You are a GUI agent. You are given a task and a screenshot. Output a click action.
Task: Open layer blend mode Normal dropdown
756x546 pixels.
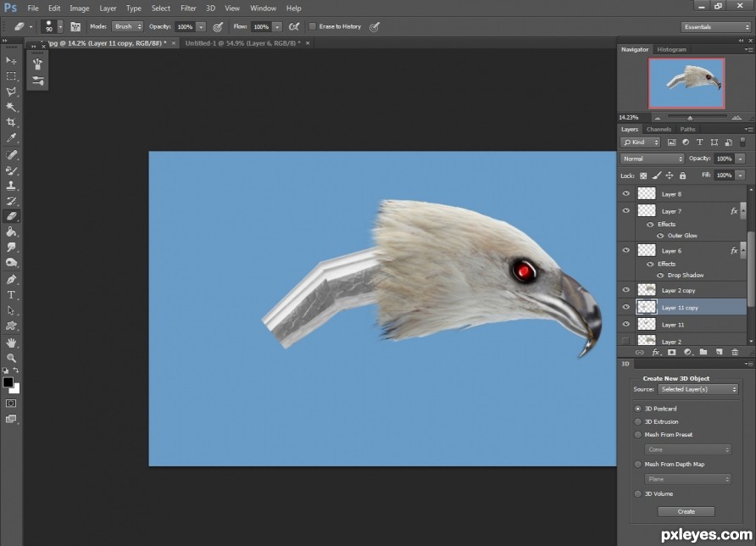653,159
